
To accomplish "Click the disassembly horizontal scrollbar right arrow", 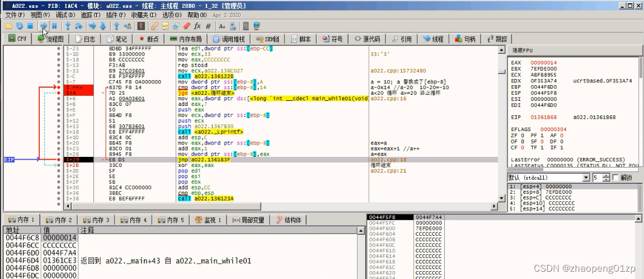I will pyautogui.click(x=495, y=206).
